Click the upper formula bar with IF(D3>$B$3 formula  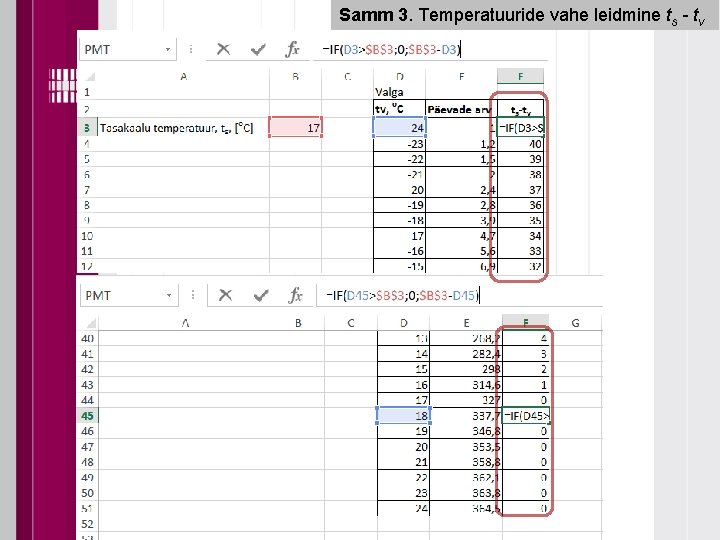coord(431,49)
